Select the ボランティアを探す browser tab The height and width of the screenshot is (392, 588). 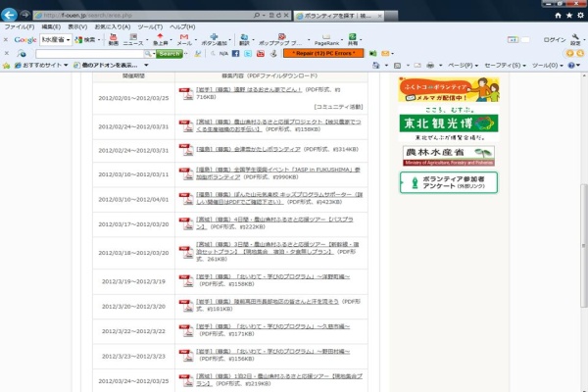point(339,16)
